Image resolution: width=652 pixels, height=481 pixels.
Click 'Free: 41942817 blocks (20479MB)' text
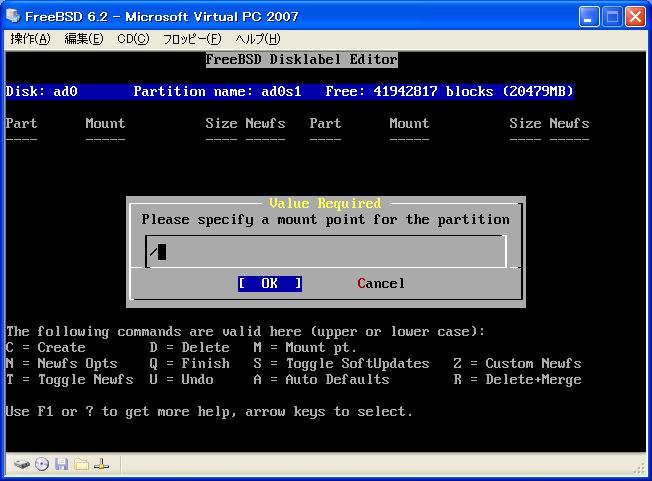[x=449, y=91]
